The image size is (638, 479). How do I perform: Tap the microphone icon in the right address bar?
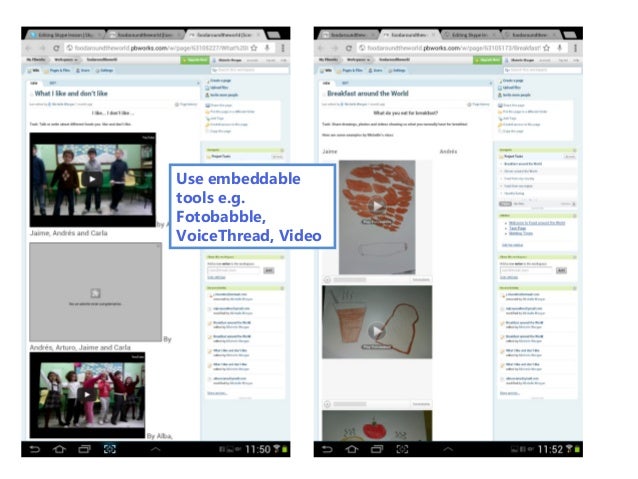pyautogui.click(x=560, y=48)
